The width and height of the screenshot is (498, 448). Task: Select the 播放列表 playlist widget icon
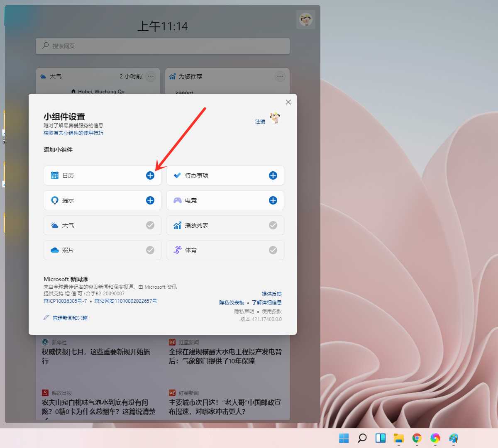pos(177,225)
